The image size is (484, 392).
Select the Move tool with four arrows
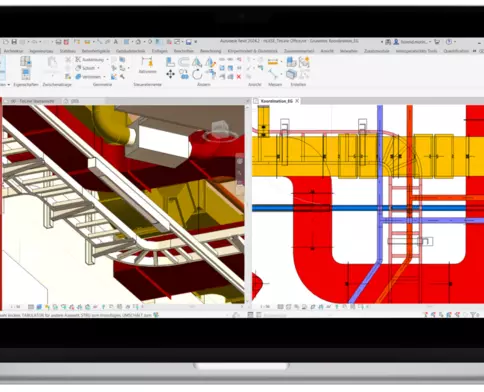(x=170, y=74)
